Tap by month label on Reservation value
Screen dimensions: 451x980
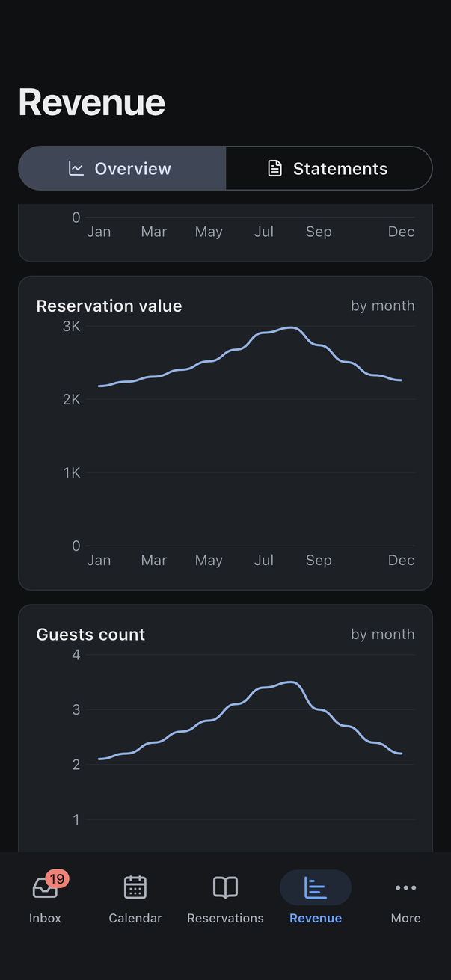pyautogui.click(x=382, y=306)
